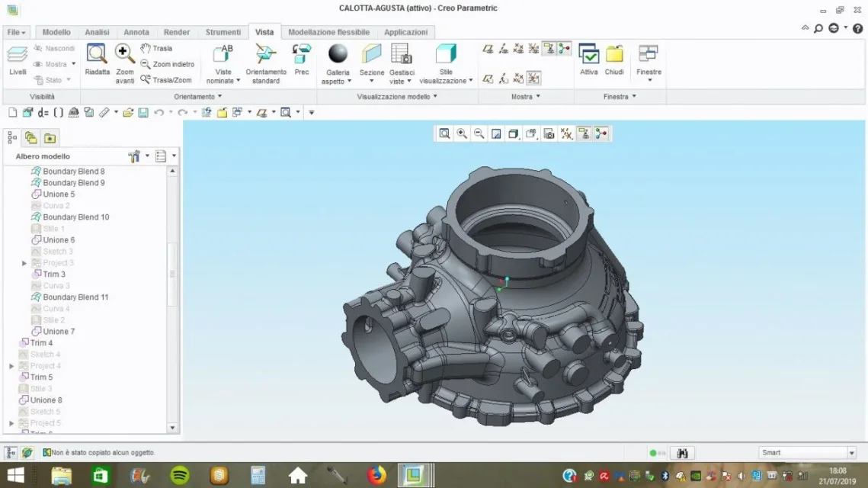Select Boundary Blend 11 in model tree

tap(76, 297)
